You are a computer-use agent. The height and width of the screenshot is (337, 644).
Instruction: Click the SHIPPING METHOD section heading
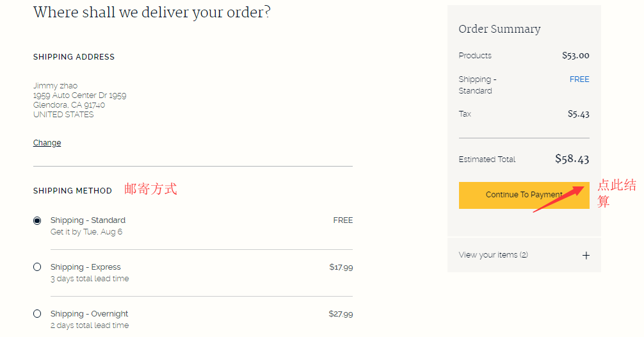pyautogui.click(x=72, y=191)
